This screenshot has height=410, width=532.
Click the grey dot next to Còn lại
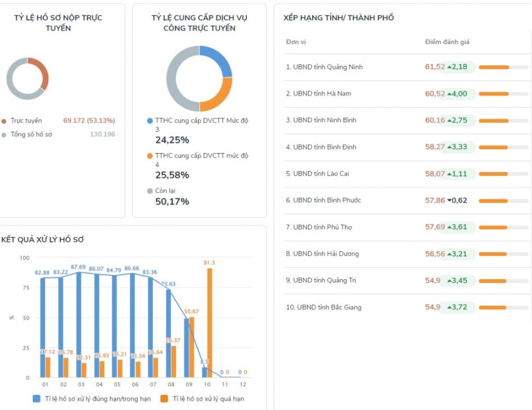(150, 191)
